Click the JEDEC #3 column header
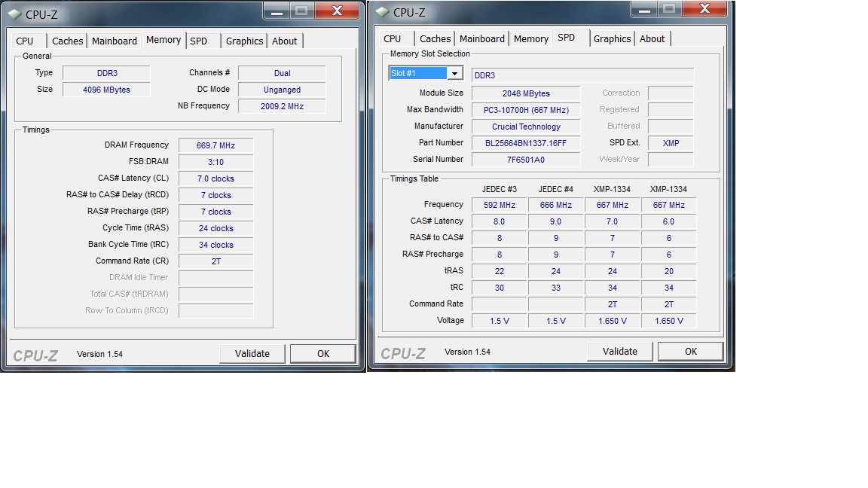 point(500,189)
